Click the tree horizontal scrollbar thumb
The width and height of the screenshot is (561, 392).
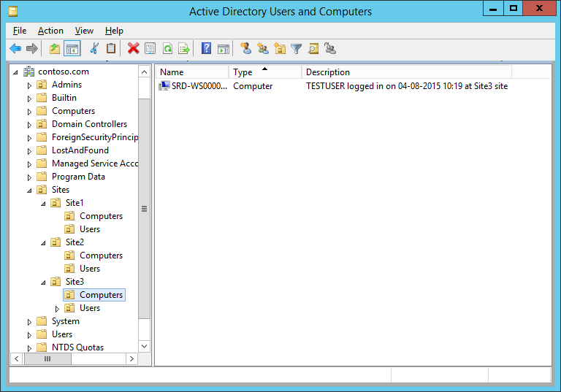[x=47, y=358]
